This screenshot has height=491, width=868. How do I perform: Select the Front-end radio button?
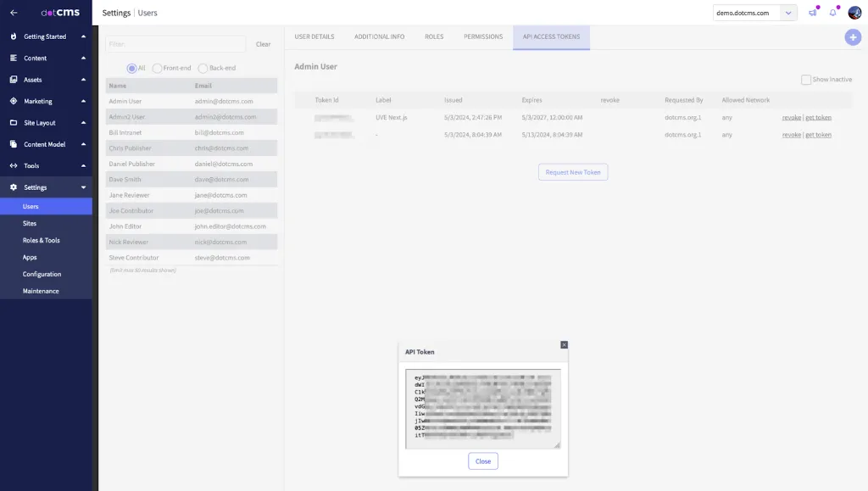158,68
